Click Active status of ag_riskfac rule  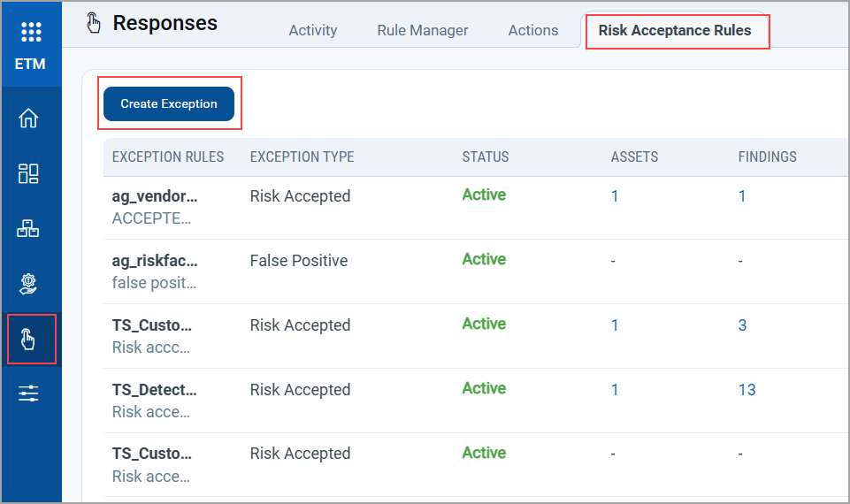(484, 260)
